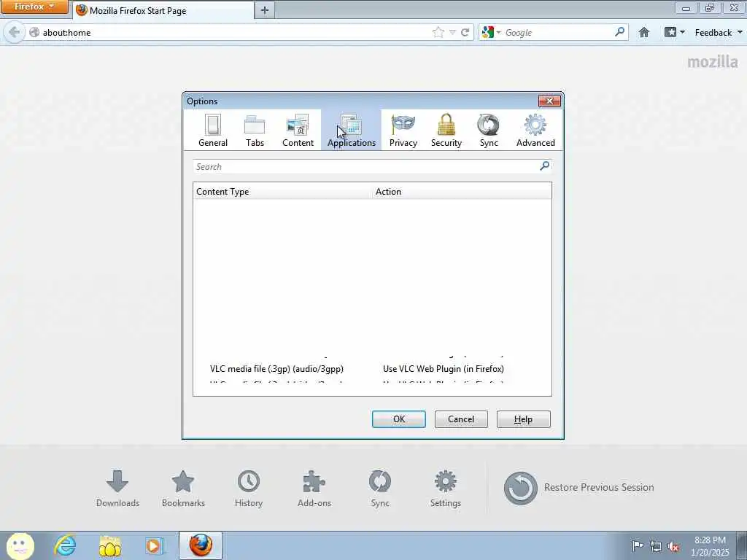
Task: Reload the current page
Action: 465,32
